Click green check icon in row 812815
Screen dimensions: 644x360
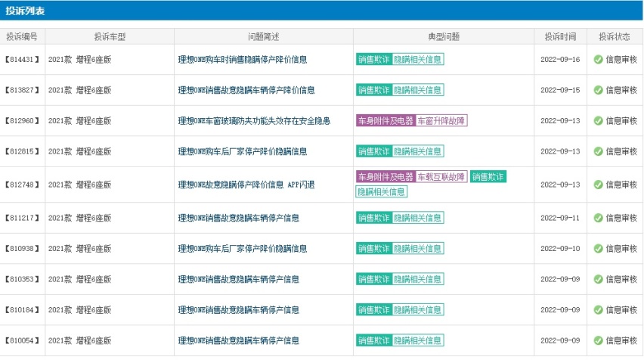[598, 152]
